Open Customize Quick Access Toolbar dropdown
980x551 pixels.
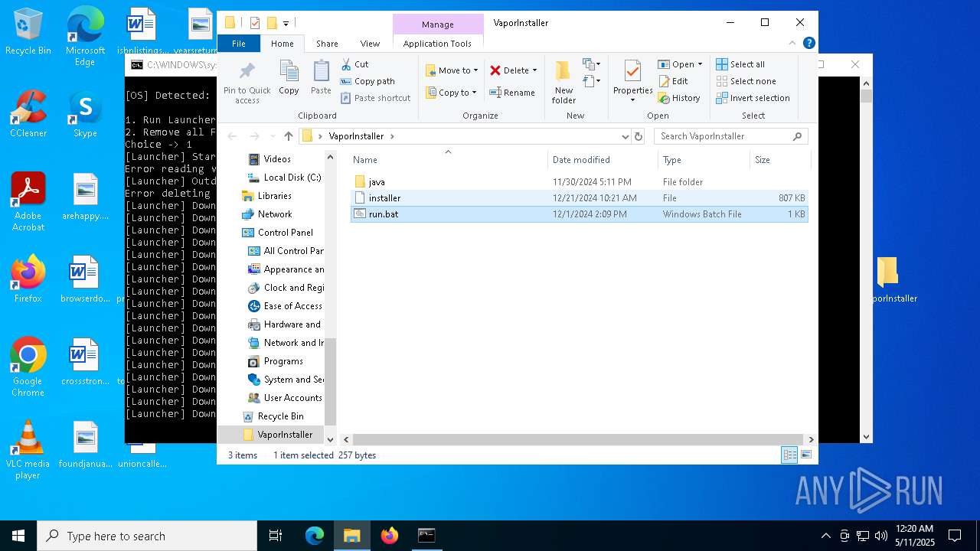click(x=286, y=23)
